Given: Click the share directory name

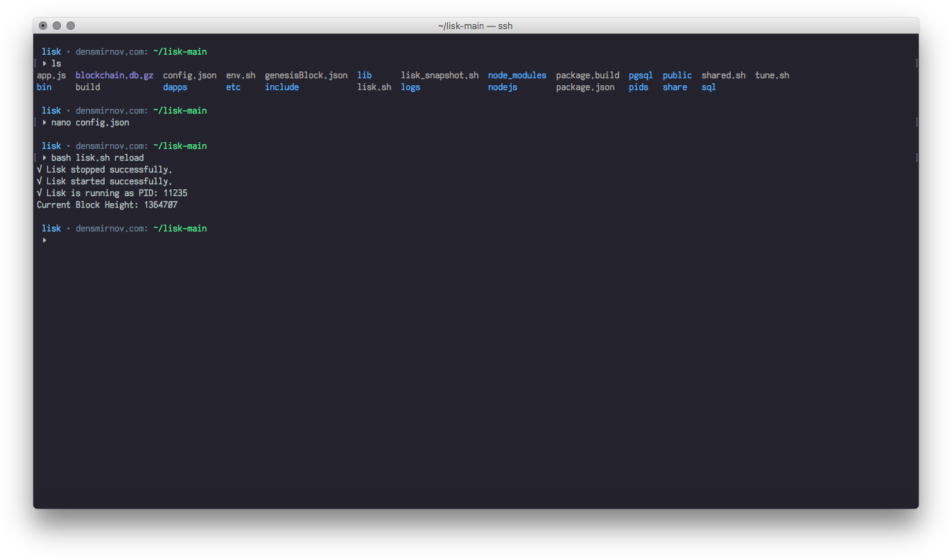Looking at the screenshot, I should pyautogui.click(x=675, y=87).
